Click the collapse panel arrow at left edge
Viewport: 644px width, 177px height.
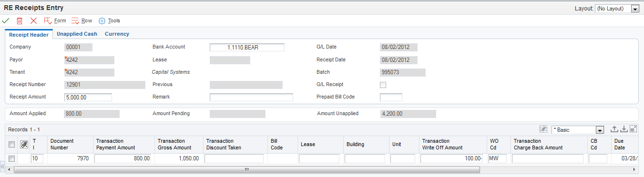pyautogui.click(x=2, y=167)
